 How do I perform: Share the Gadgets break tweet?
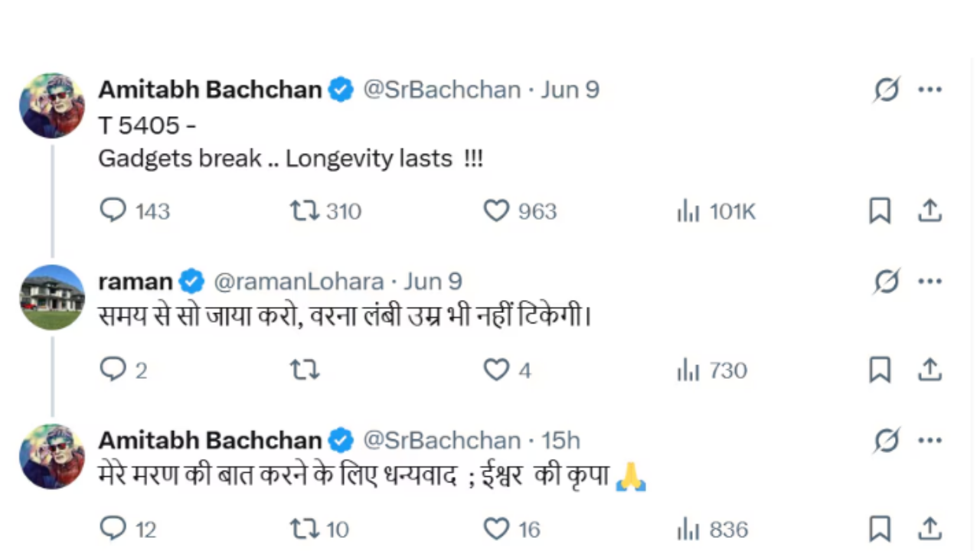coord(929,210)
